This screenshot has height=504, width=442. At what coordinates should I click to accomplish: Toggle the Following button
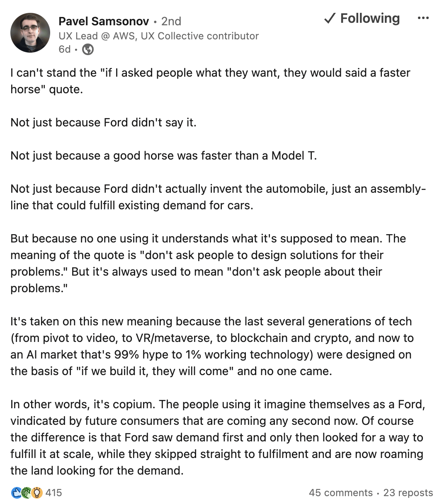(362, 18)
